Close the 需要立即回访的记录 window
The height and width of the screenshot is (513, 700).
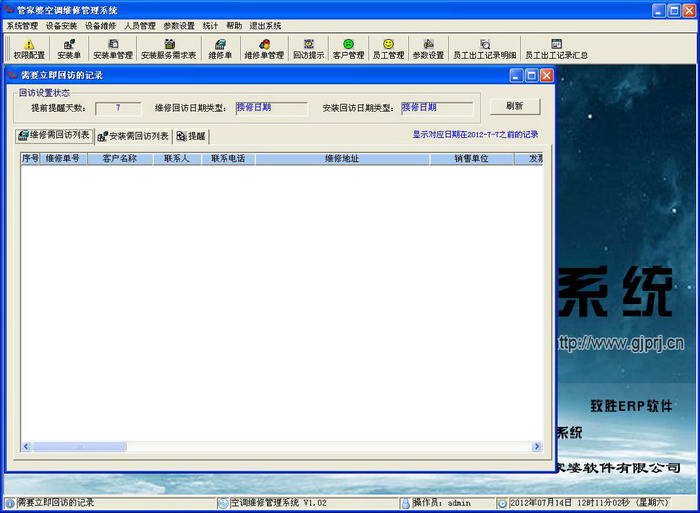click(546, 75)
